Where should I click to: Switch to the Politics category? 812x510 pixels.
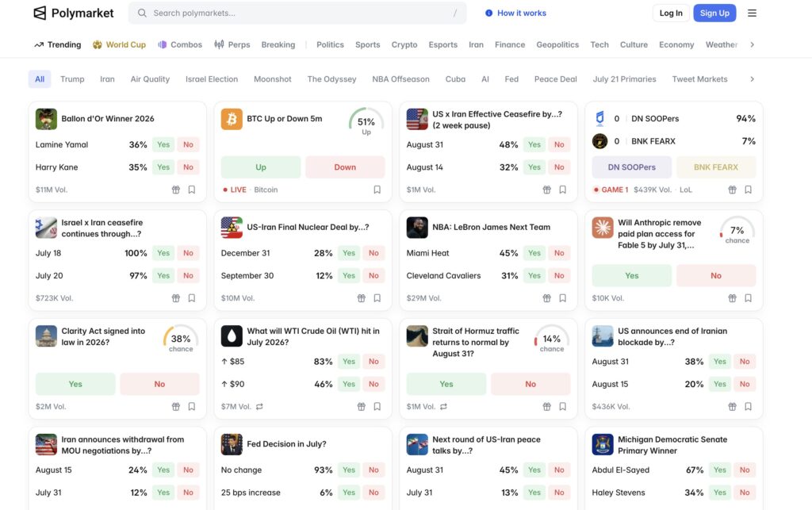pyautogui.click(x=330, y=44)
